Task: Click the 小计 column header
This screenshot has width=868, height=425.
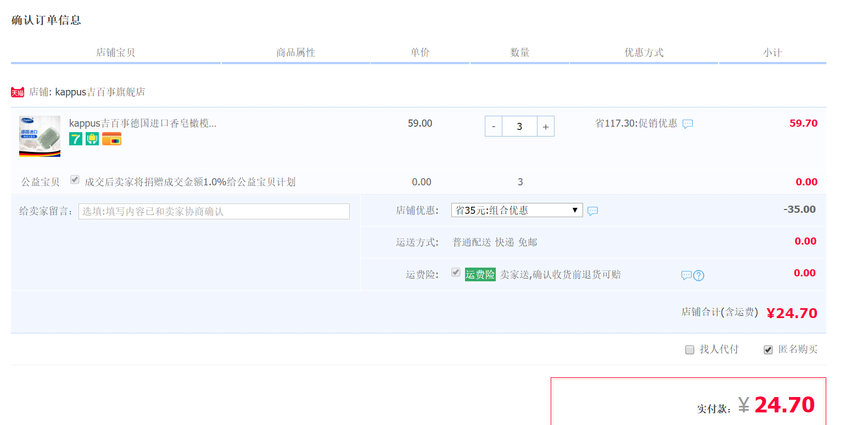Action: pos(772,53)
